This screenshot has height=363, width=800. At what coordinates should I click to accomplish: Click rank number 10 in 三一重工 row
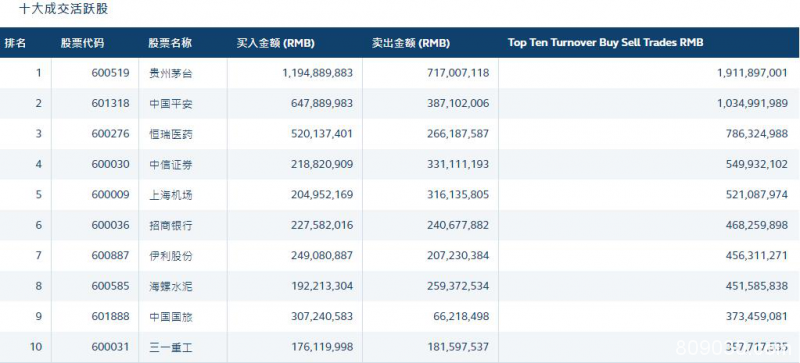(36, 347)
